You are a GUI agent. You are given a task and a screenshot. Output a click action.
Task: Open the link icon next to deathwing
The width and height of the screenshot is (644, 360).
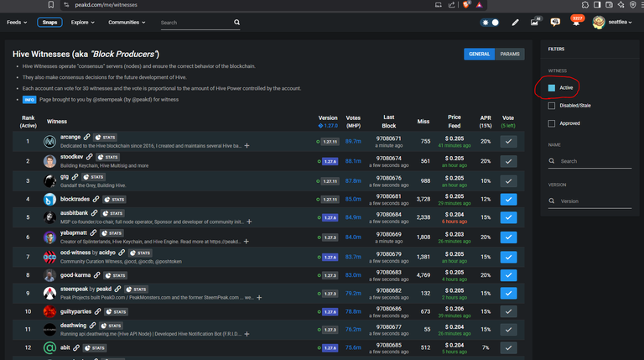point(92,326)
